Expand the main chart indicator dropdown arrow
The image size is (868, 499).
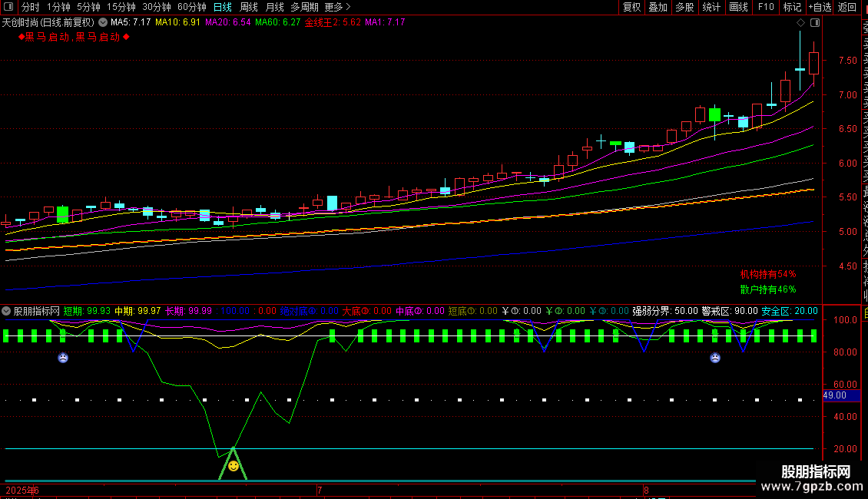click(x=103, y=22)
